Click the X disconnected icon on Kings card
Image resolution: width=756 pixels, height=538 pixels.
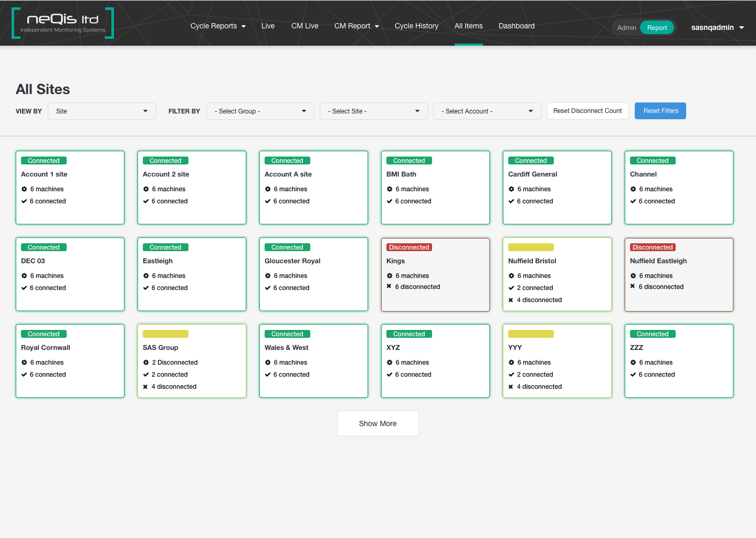pyautogui.click(x=390, y=286)
